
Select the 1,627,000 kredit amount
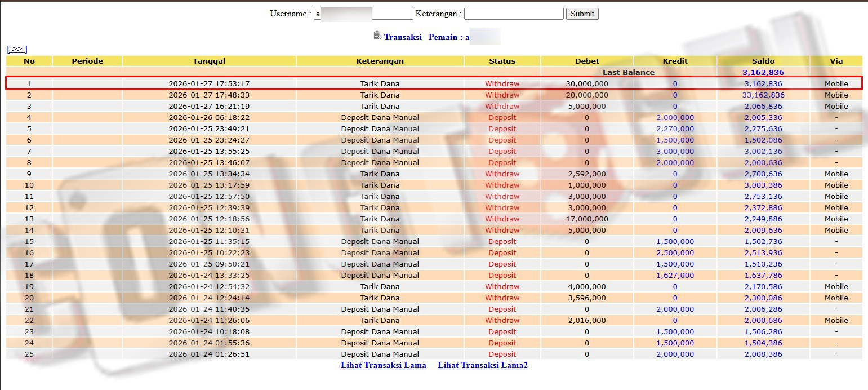point(675,275)
